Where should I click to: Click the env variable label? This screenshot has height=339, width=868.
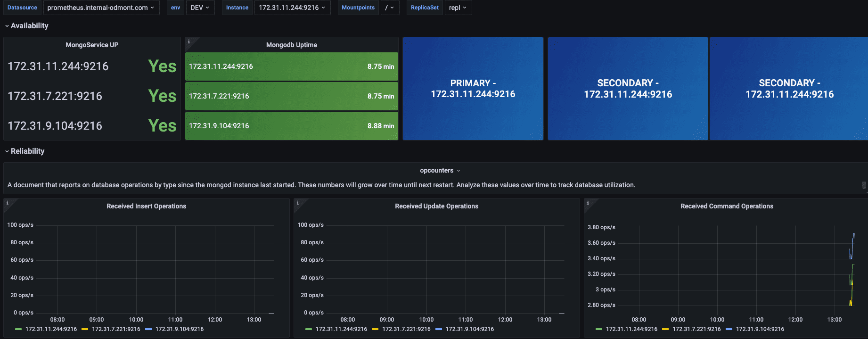[x=175, y=8]
